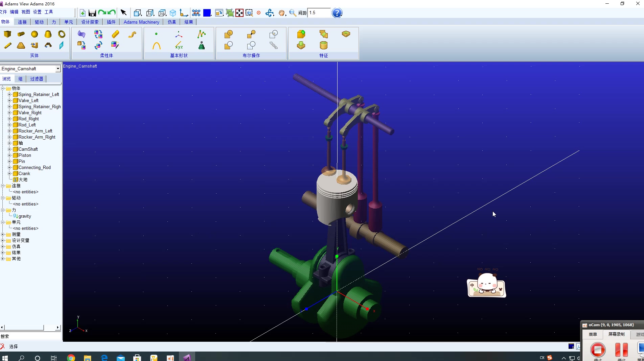644x361 pixels.
Task: Open the Adams Machinery ribbon tab
Action: [141, 22]
